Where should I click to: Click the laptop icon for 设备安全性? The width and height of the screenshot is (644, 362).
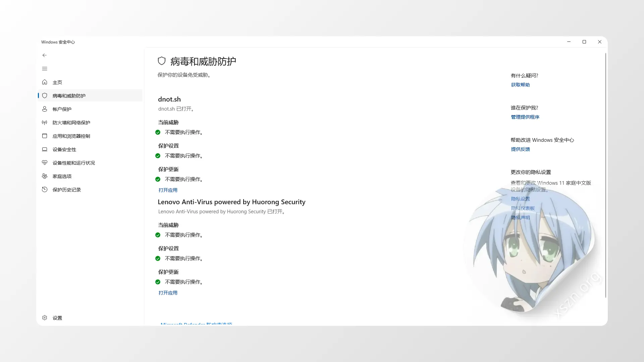click(45, 149)
